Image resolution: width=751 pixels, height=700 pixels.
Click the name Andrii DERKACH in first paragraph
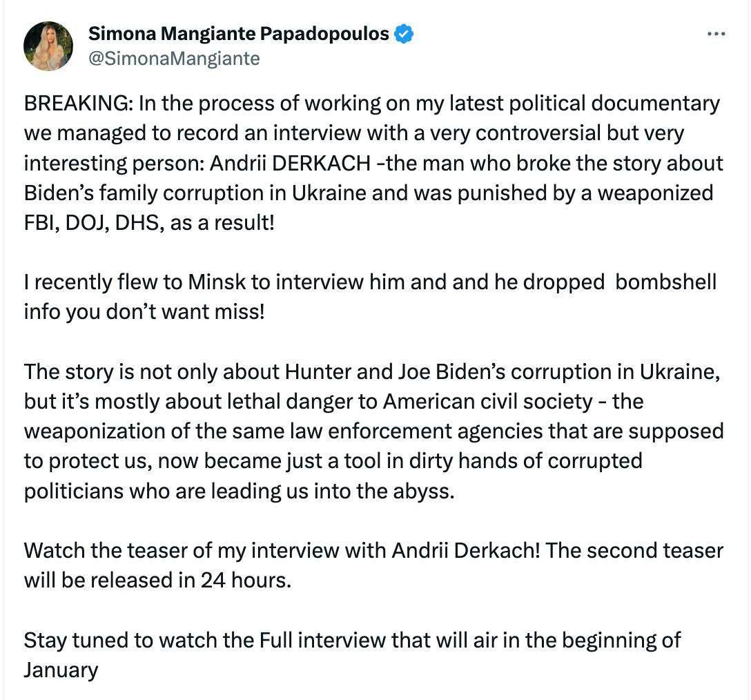pos(290,164)
